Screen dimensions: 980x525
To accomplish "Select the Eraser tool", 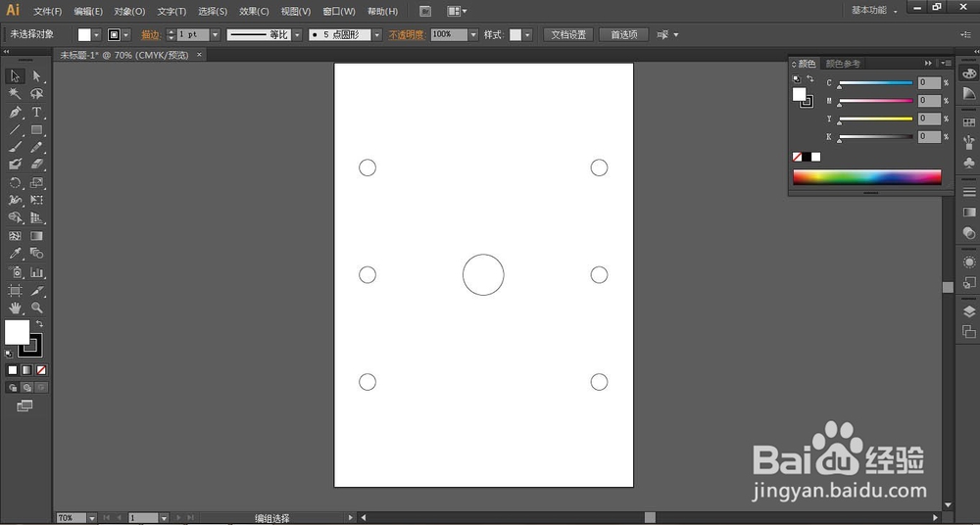I will [x=37, y=165].
